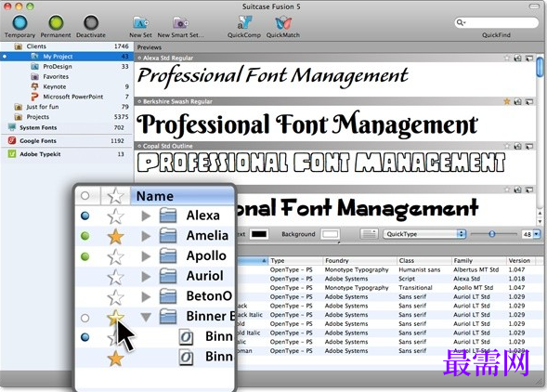This screenshot has height=392, width=547.
Task: Open the QuickType preview dropdown
Action: [424, 234]
